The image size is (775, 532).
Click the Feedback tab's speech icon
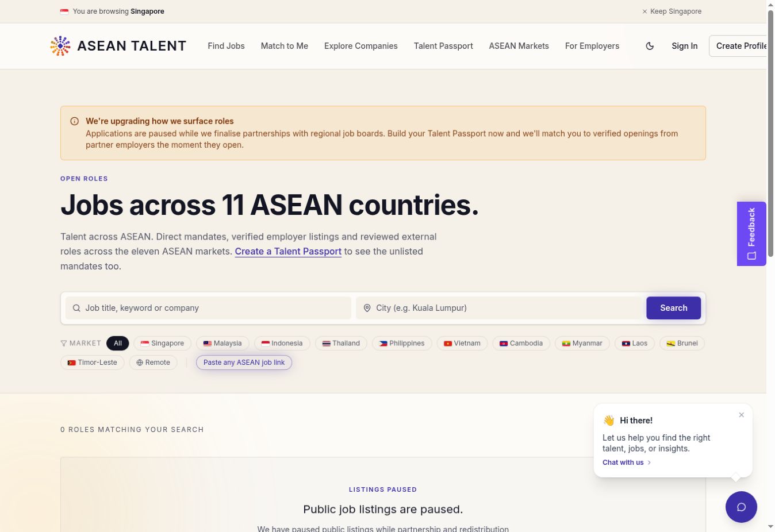[x=751, y=256]
